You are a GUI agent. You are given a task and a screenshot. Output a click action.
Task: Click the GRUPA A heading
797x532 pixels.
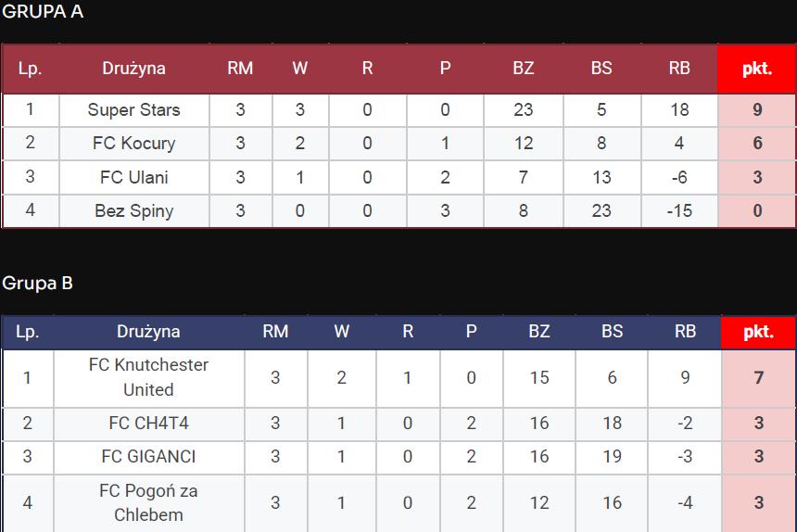(43, 12)
